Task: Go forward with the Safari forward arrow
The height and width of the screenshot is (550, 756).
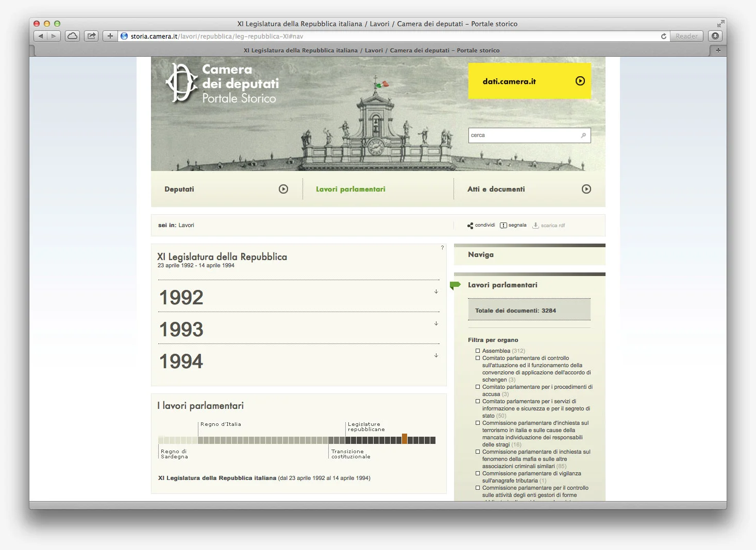Action: pos(54,36)
